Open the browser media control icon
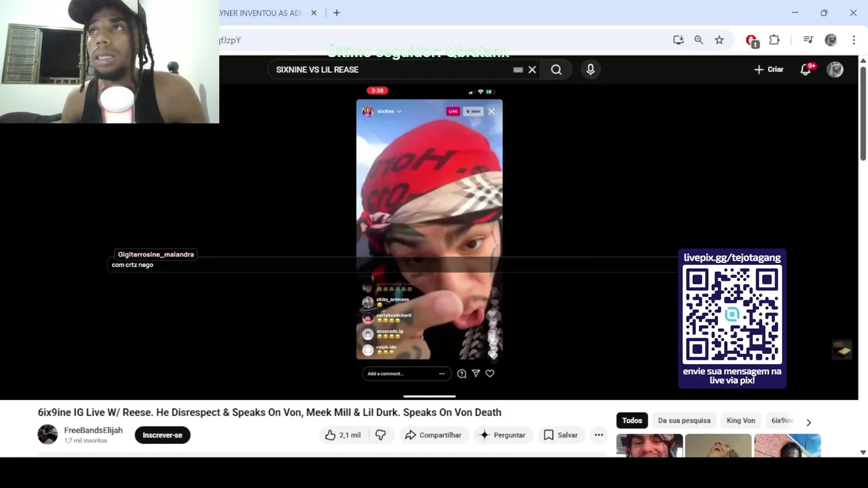 808,40
